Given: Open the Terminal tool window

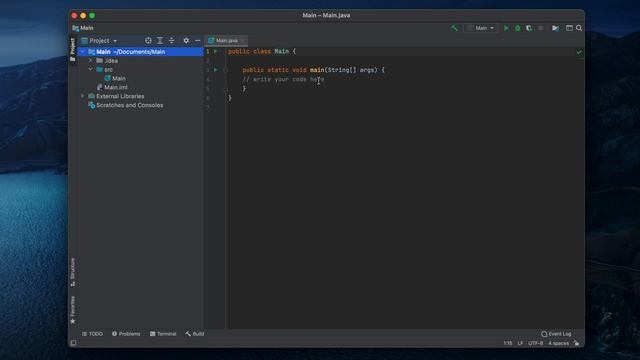Looking at the screenshot, I should pyautogui.click(x=163, y=334).
